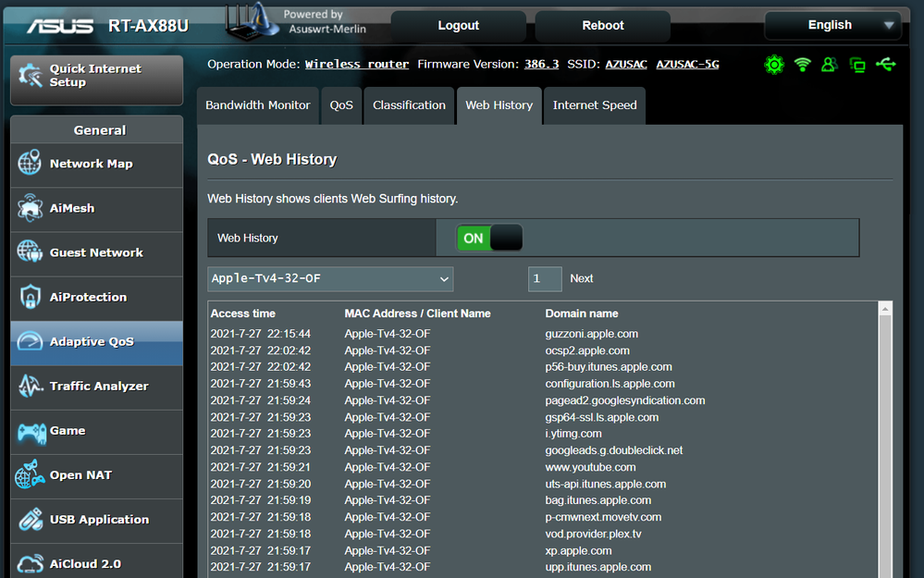This screenshot has height=578, width=924.
Task: Click the upp.itunes.apple.com entry
Action: click(598, 567)
